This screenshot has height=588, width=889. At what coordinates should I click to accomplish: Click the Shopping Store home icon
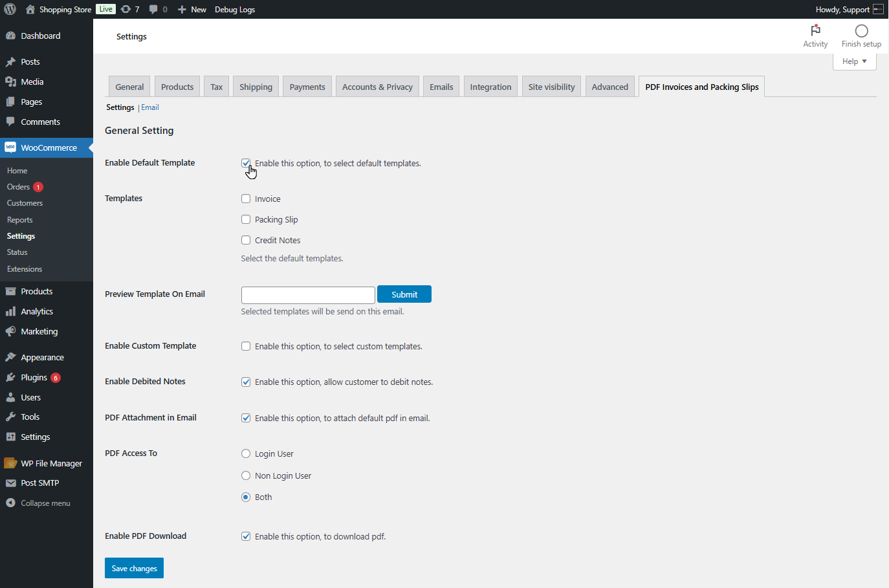pos(30,9)
